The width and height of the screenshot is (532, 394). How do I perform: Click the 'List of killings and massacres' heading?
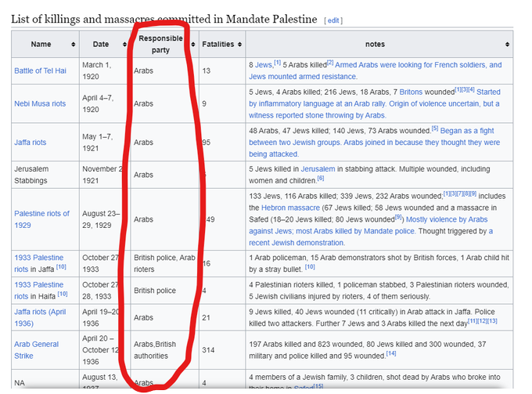(x=164, y=19)
